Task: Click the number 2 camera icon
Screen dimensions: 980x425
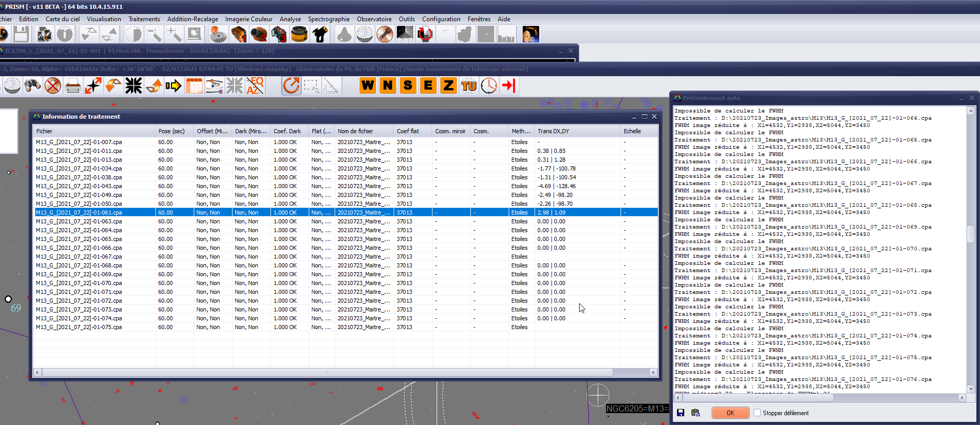Action: (x=259, y=34)
